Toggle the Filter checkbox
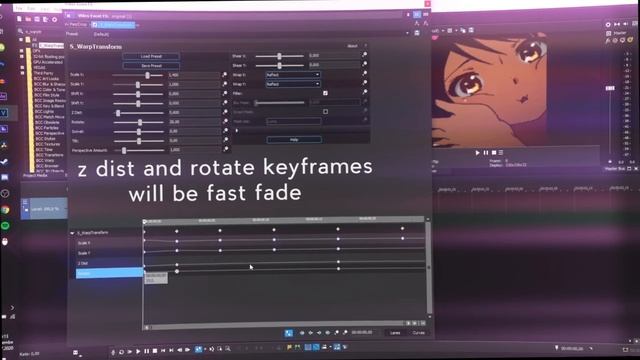The height and width of the screenshot is (360, 640). click(x=325, y=93)
